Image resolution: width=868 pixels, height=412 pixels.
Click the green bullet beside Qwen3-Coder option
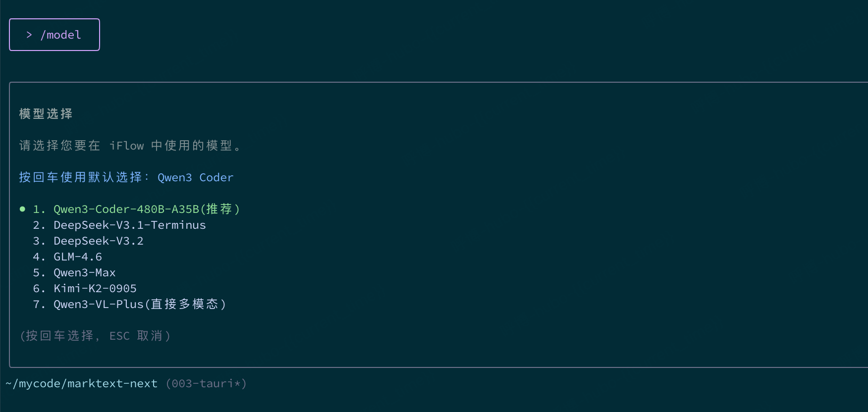[x=22, y=209]
